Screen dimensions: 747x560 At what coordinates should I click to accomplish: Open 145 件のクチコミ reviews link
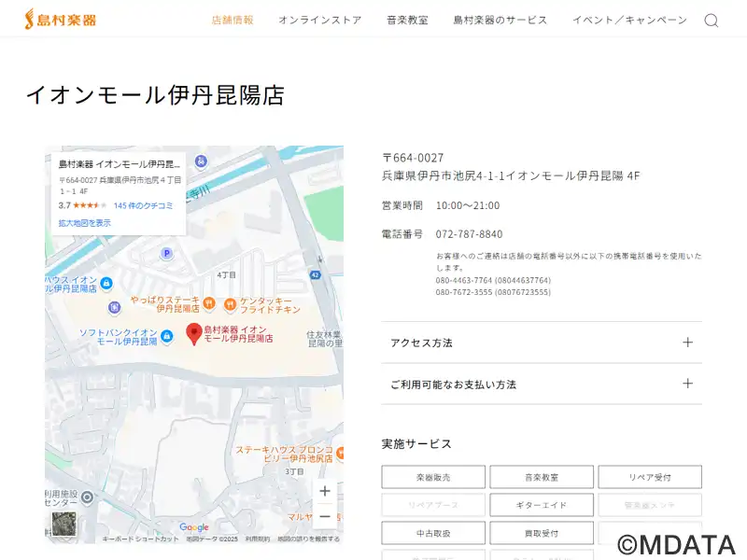tap(143, 205)
